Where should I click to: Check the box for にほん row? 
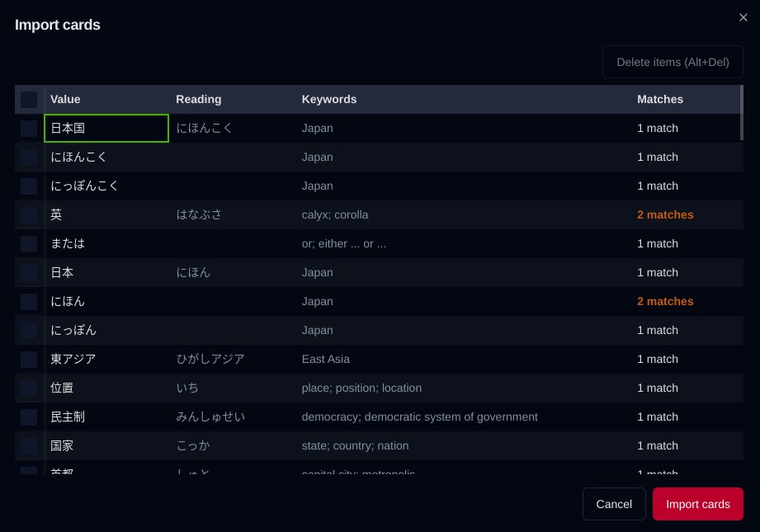pyautogui.click(x=29, y=302)
